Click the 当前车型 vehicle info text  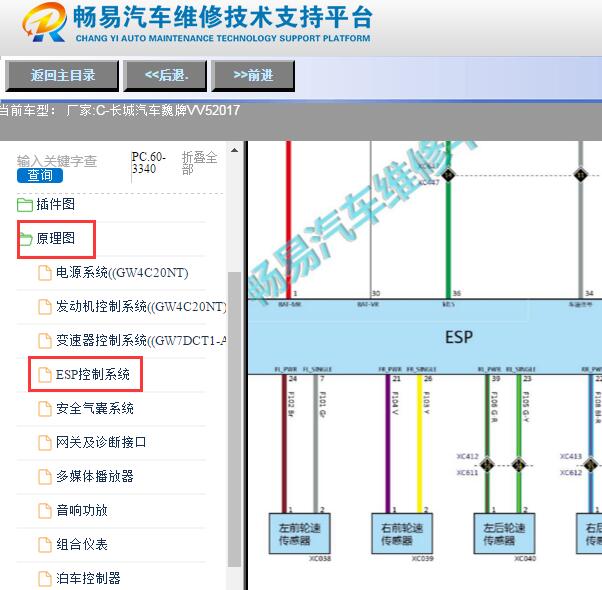pyautogui.click(x=119, y=111)
